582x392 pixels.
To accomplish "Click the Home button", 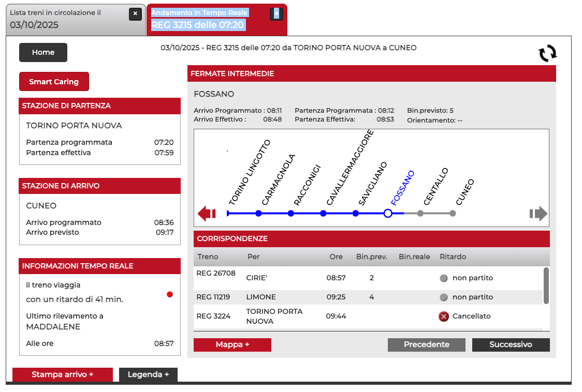I will coord(43,52).
